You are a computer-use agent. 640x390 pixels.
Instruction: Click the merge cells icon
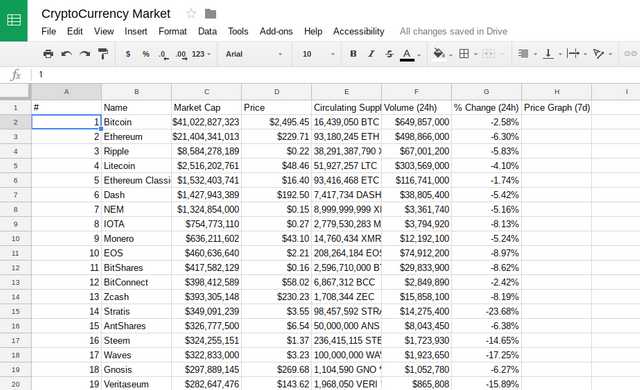click(x=489, y=54)
